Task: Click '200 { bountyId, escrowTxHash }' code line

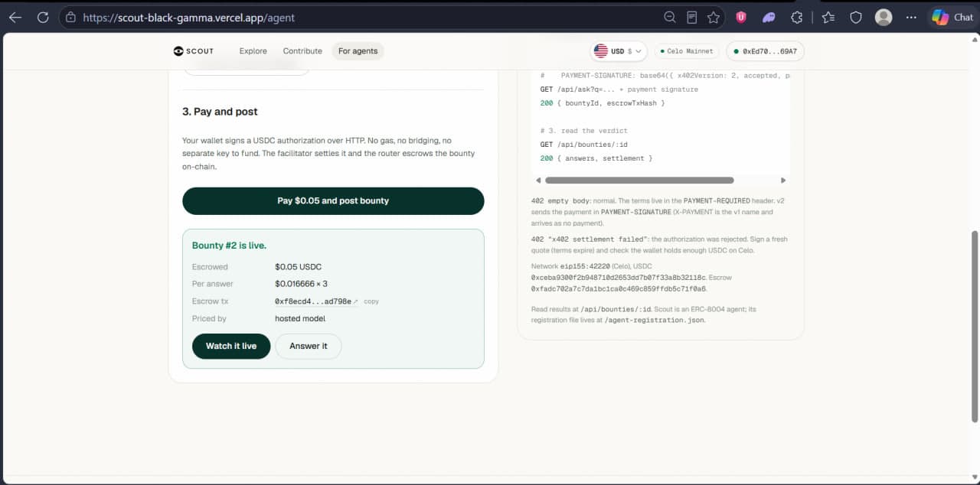Action: (x=602, y=103)
